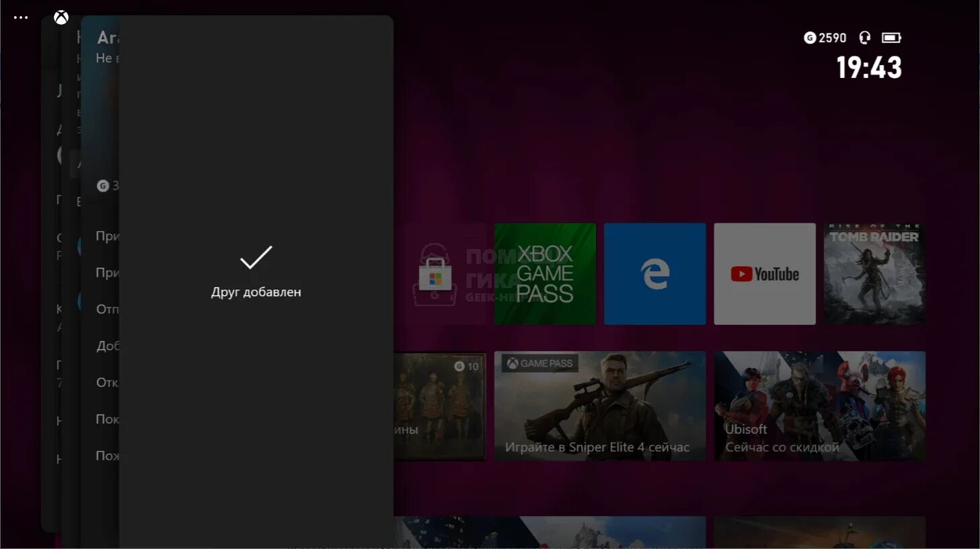
Task: Click the GAME PASS badge on Sniper Elite card
Action: click(540, 363)
